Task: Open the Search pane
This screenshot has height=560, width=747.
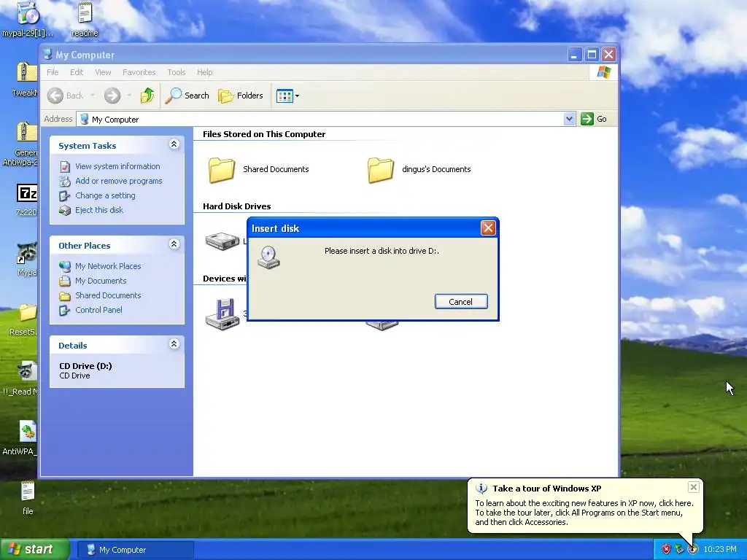Action: (187, 96)
